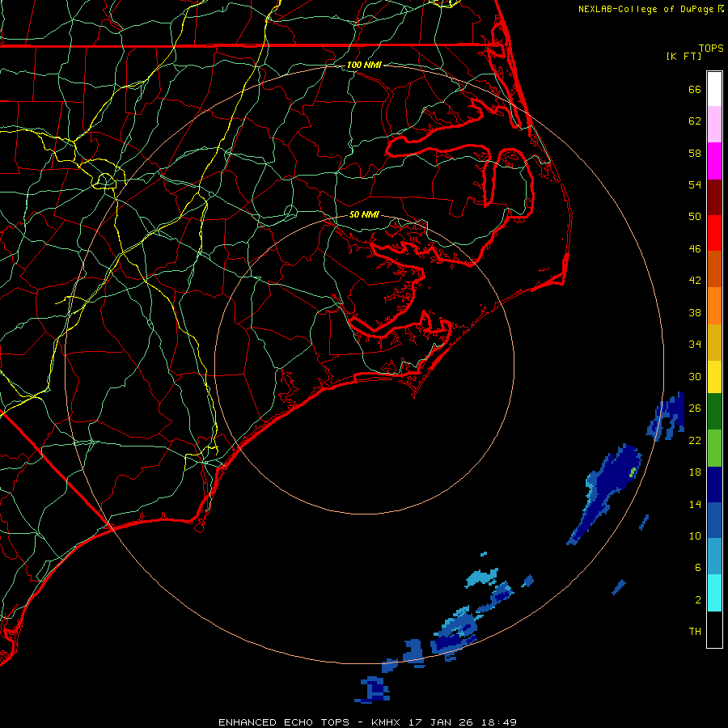728x728 pixels.
Task: Click the KMHX station identifier
Action: click(x=387, y=722)
